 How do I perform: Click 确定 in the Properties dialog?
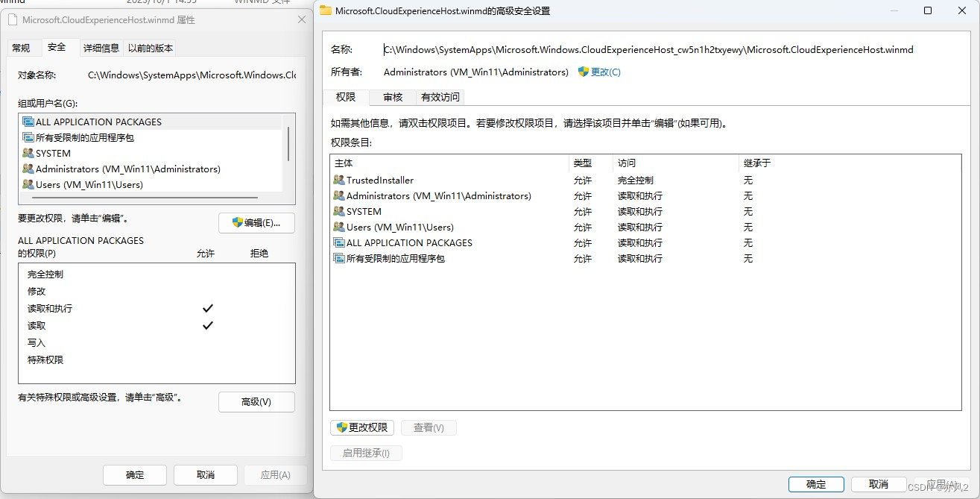(x=135, y=474)
